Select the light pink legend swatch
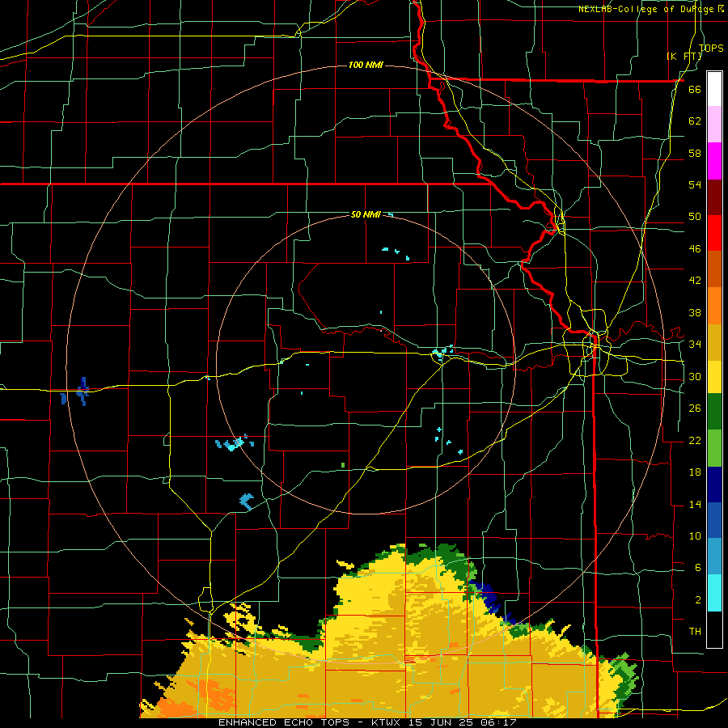The height and width of the screenshot is (728, 728). [x=714, y=124]
